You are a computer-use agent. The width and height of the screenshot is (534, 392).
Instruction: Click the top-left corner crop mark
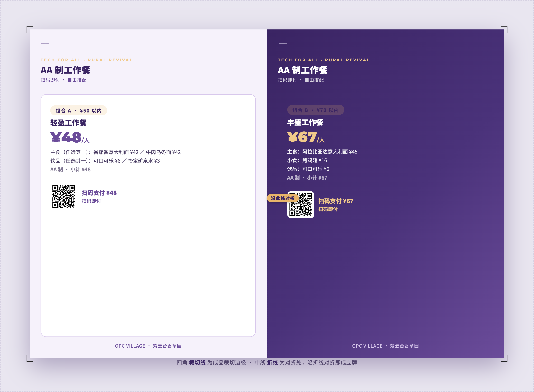30,29
